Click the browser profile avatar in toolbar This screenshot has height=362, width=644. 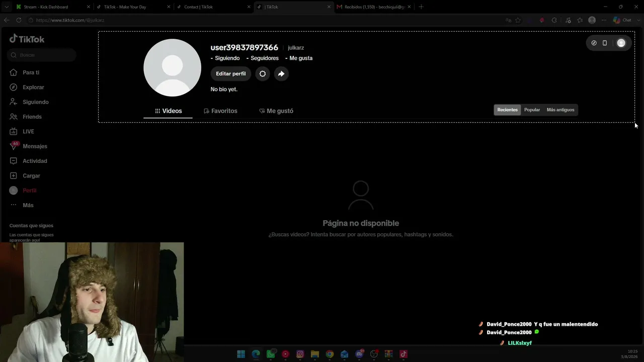click(592, 20)
